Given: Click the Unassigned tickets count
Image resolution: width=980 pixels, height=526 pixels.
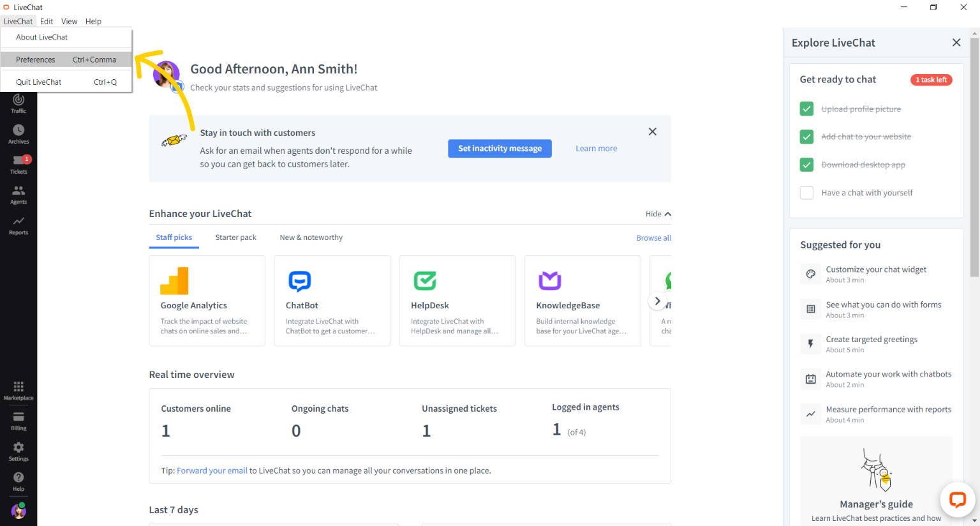Looking at the screenshot, I should point(426,431).
